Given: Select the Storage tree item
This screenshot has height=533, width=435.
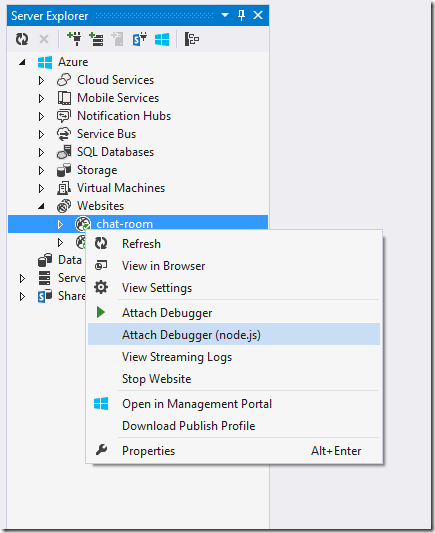Looking at the screenshot, I should click(x=97, y=170).
